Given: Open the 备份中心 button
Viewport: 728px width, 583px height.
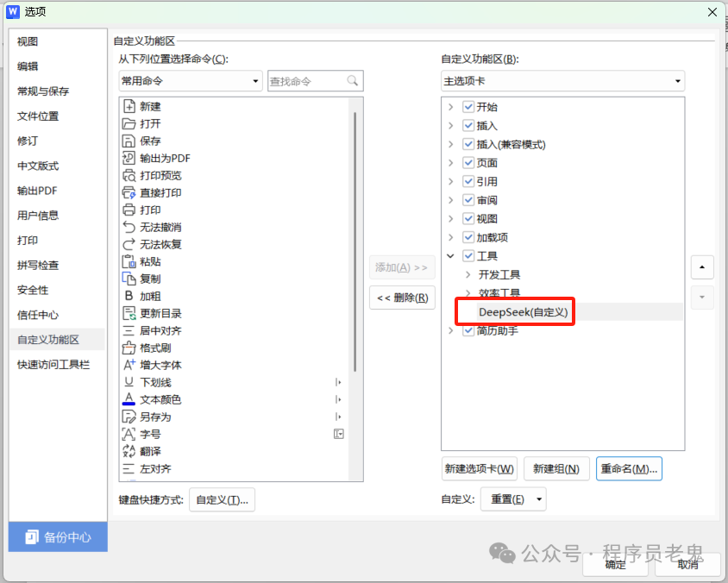Looking at the screenshot, I should click(x=58, y=536).
